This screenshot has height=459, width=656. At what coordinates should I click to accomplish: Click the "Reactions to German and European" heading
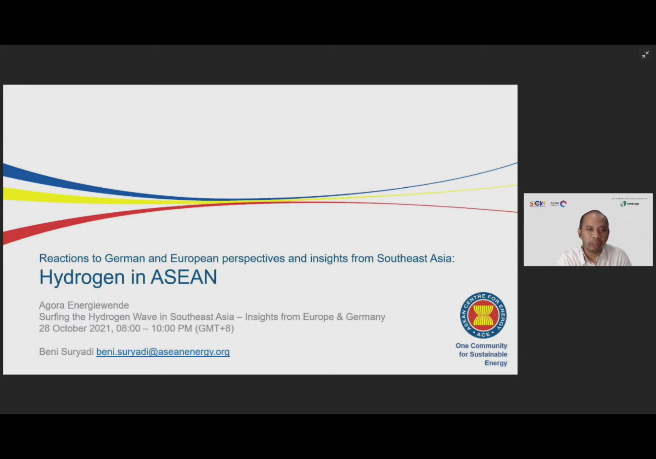click(x=246, y=258)
